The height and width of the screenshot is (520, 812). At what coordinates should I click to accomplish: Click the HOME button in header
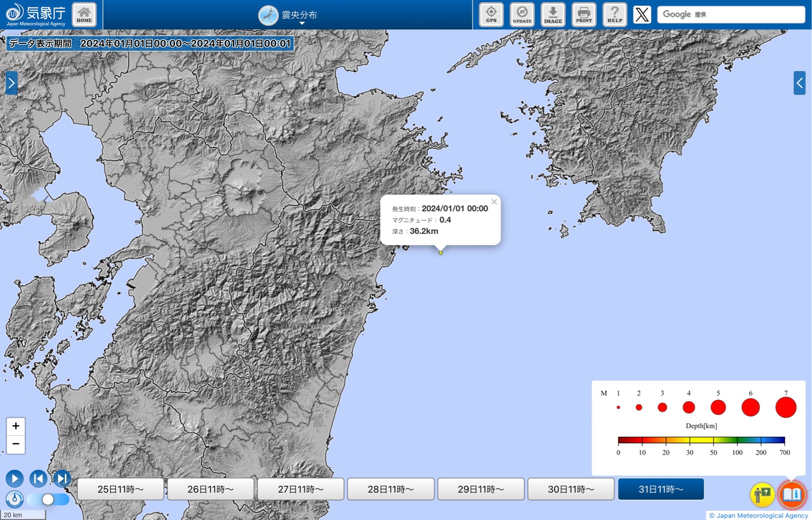pos(84,14)
